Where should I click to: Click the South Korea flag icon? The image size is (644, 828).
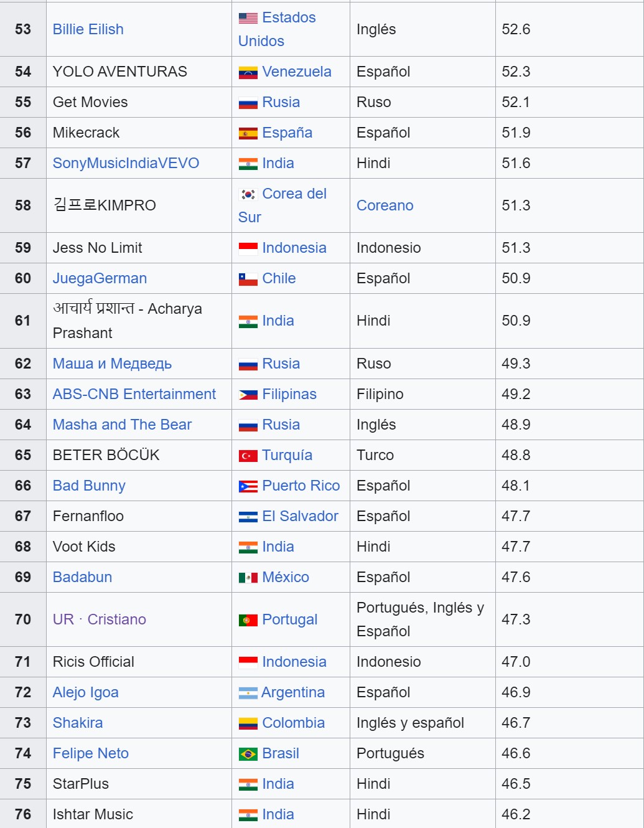pos(248,194)
